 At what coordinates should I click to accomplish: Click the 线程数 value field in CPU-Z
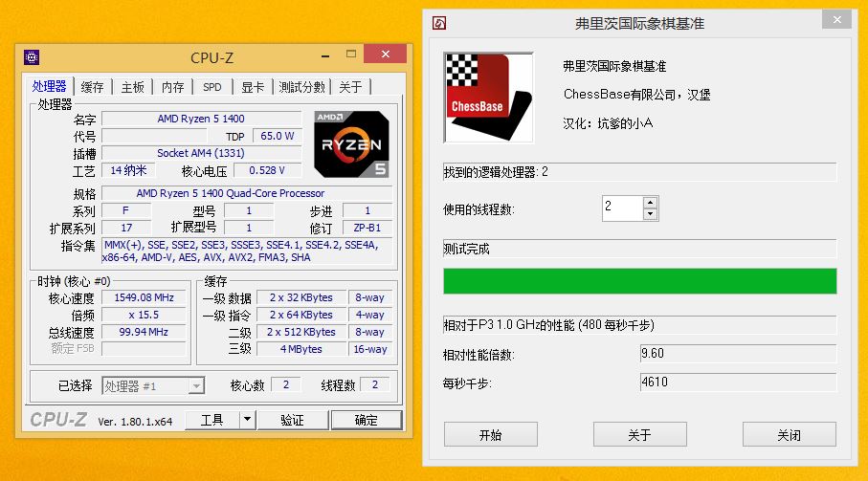[375, 384]
